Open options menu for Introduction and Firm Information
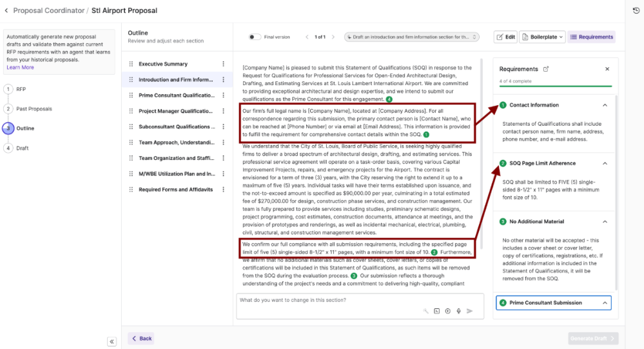The image size is (644, 349). click(x=224, y=80)
